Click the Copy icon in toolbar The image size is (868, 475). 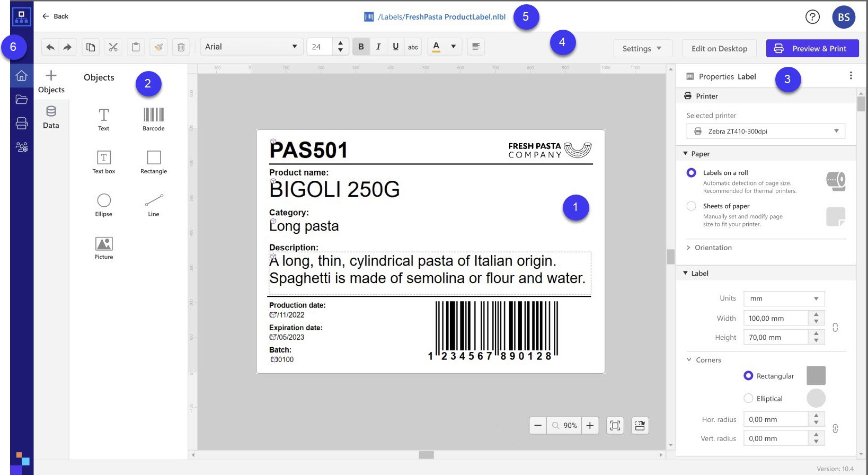(x=91, y=47)
